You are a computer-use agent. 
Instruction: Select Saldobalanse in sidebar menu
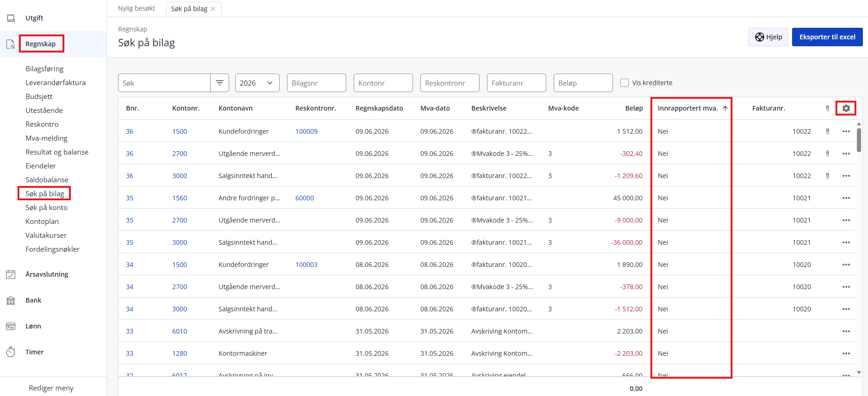(x=47, y=180)
